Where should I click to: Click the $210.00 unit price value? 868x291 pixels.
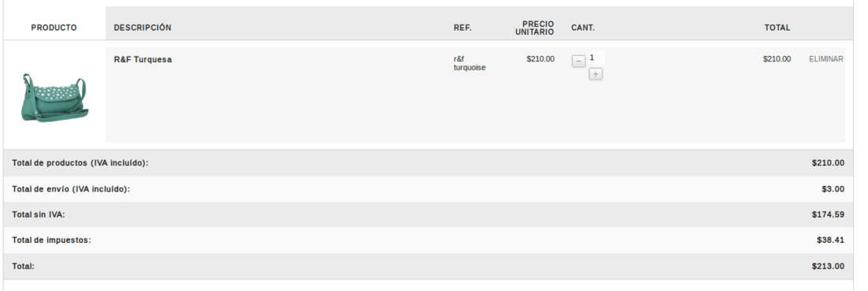(541, 58)
